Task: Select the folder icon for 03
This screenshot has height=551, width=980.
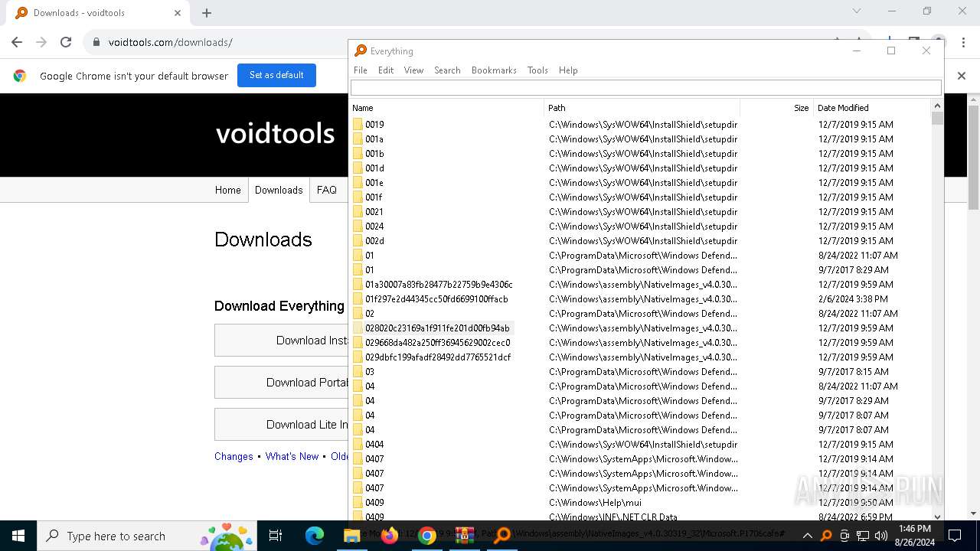Action: click(358, 371)
